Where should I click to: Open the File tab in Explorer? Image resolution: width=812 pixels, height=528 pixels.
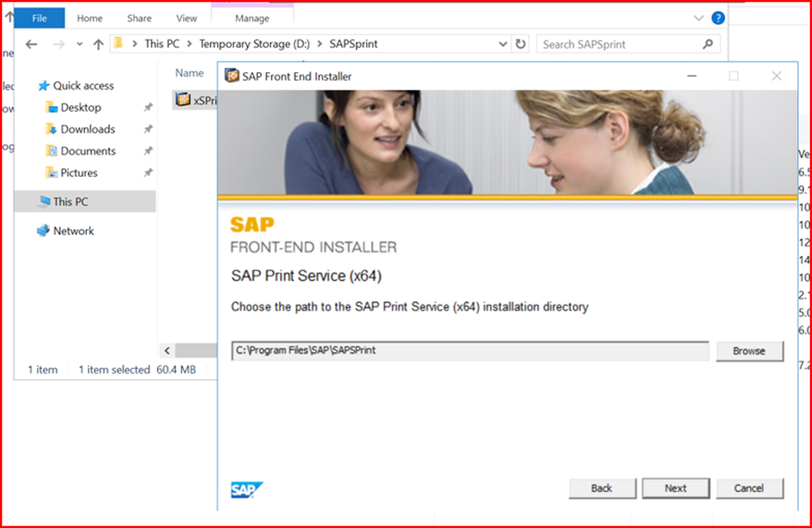click(x=40, y=18)
